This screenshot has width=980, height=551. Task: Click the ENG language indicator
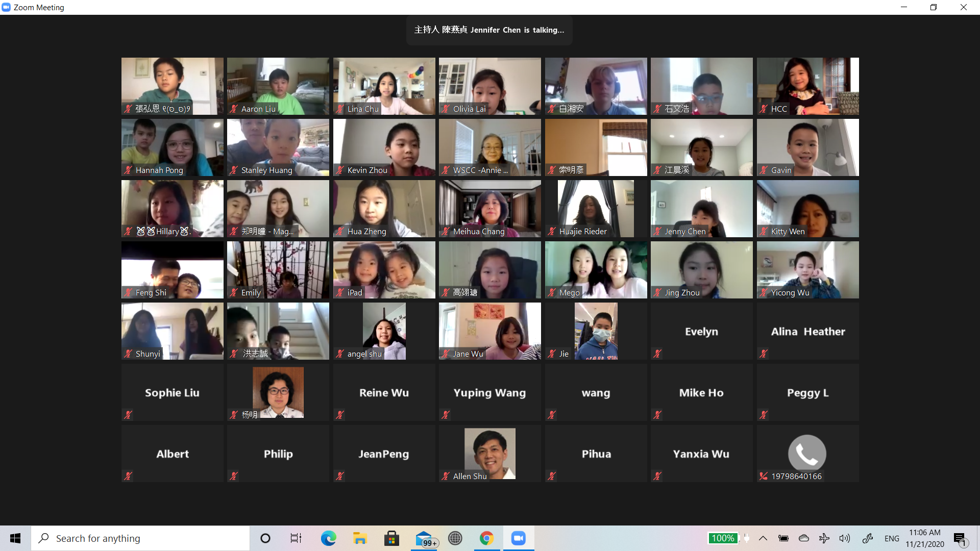click(x=892, y=538)
